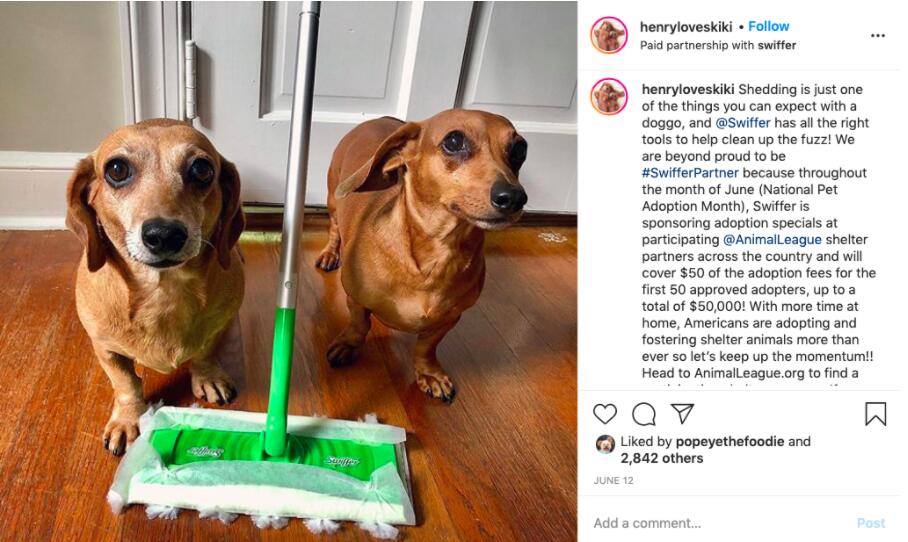
Task: Click popeyethefoodie's small liker avatar
Action: (606, 444)
